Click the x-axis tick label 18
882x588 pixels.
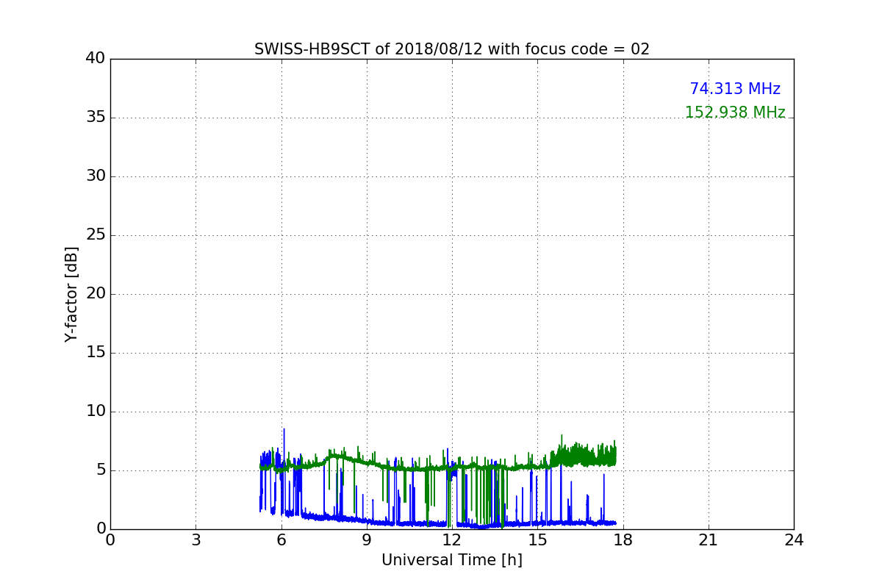point(623,540)
